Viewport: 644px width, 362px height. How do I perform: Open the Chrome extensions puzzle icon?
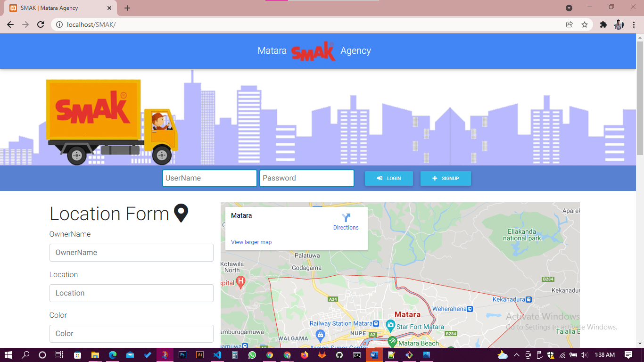[603, 25]
